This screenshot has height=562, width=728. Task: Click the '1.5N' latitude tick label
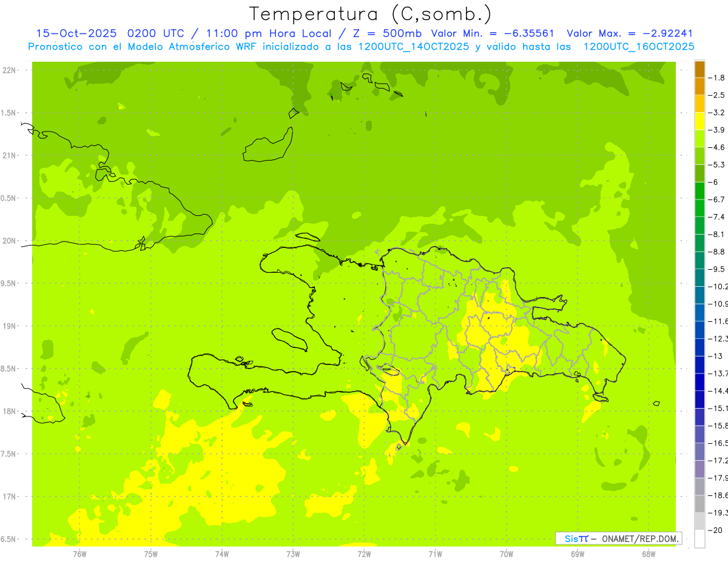8,113
